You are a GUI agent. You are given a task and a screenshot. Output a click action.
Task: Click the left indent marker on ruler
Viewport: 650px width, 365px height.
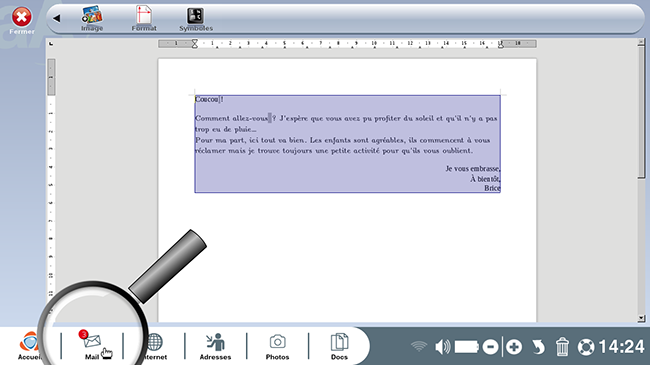[x=194, y=44]
